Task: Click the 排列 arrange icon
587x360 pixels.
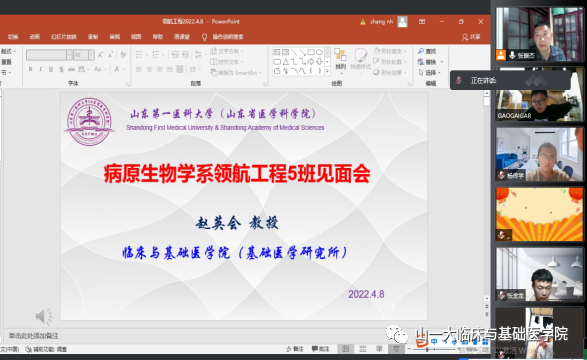Action: point(340,60)
